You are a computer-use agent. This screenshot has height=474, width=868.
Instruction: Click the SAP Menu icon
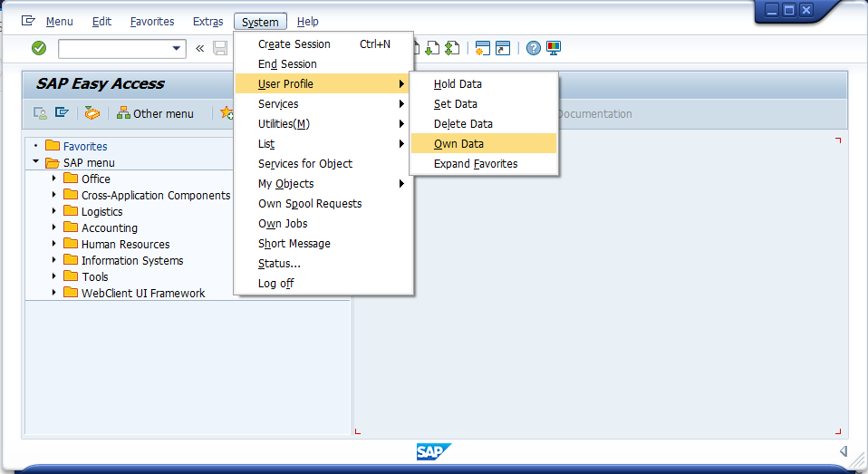tap(62, 113)
